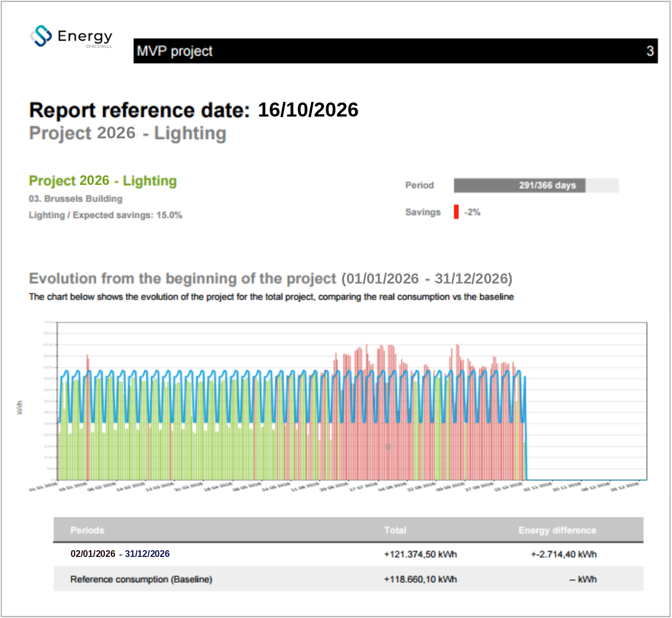Click the '-- kWh' baseline difference cell

pyautogui.click(x=583, y=579)
